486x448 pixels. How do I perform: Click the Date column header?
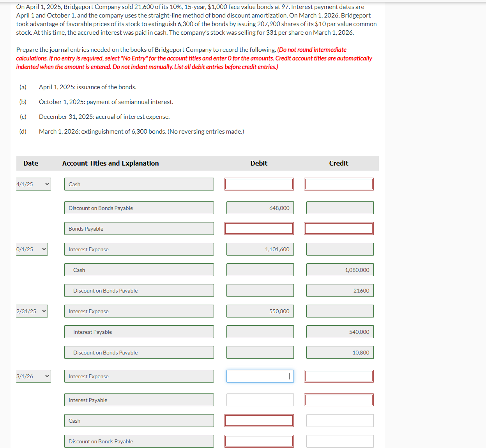[31, 163]
